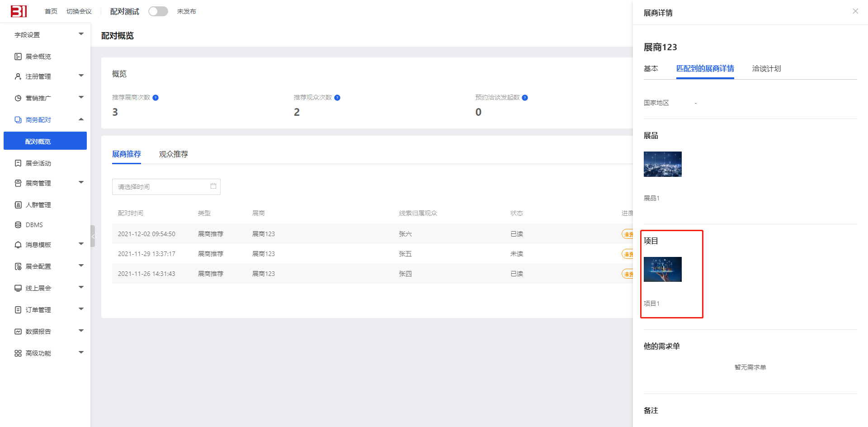Click help icon beside 推荐展商次数
Viewport: 868px width, 427px height.
pos(156,98)
